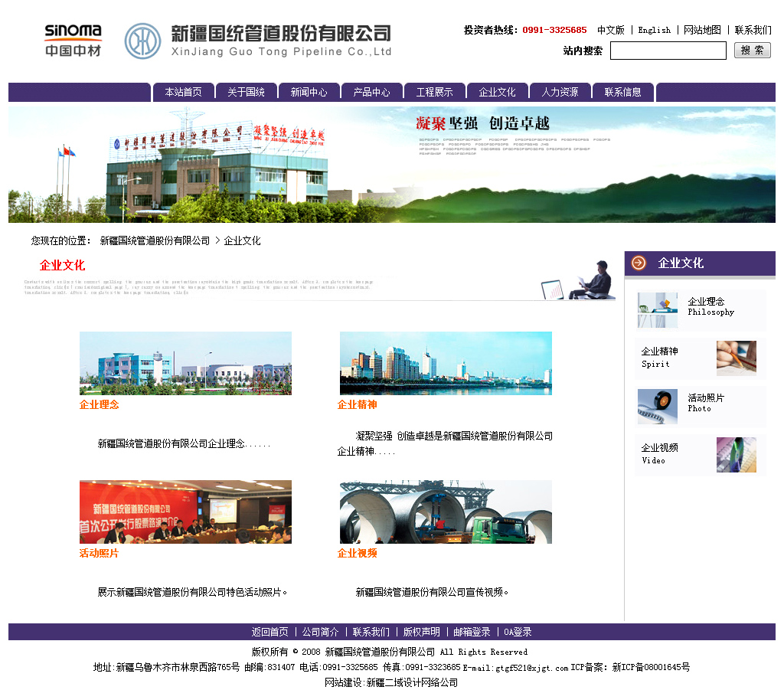Open the 活动照片 Photo film reel icon
The image size is (784, 690).
point(658,407)
